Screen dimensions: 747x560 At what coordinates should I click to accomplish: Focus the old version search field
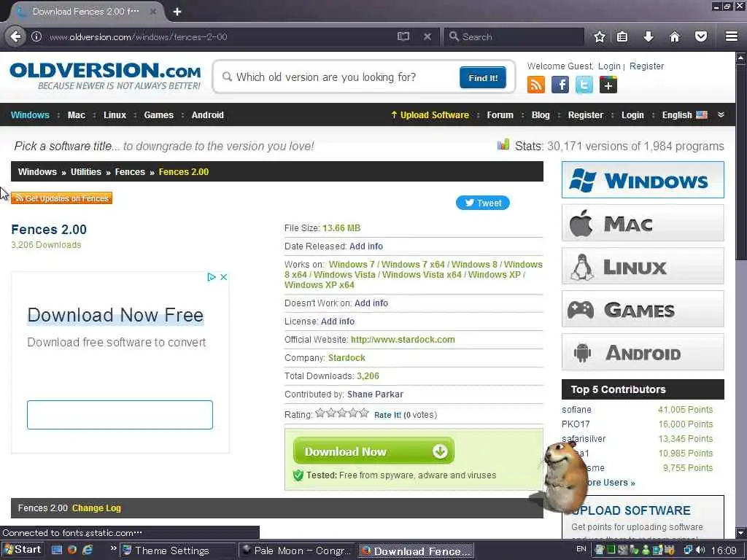(x=338, y=77)
